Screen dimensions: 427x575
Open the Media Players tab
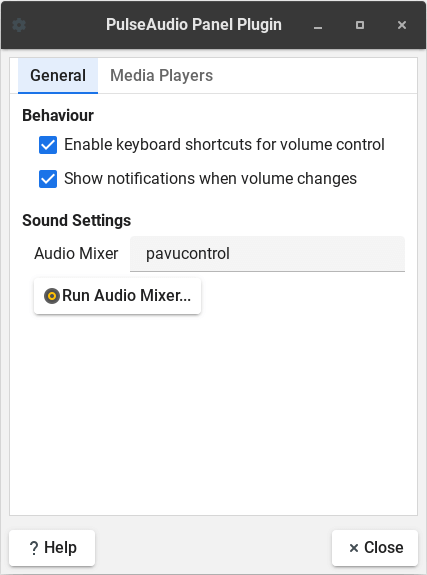(161, 76)
